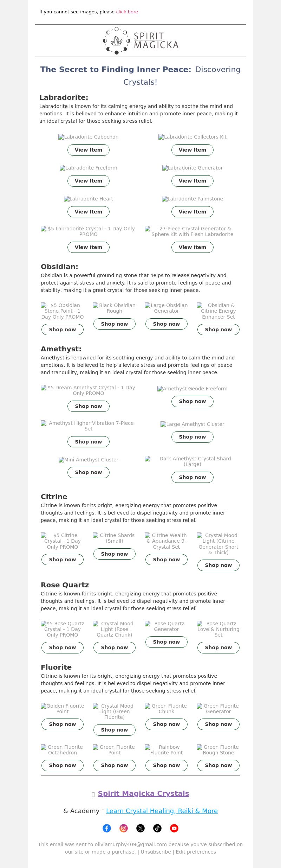Follow the "click here" link at top
The image size is (281, 868).
(127, 12)
